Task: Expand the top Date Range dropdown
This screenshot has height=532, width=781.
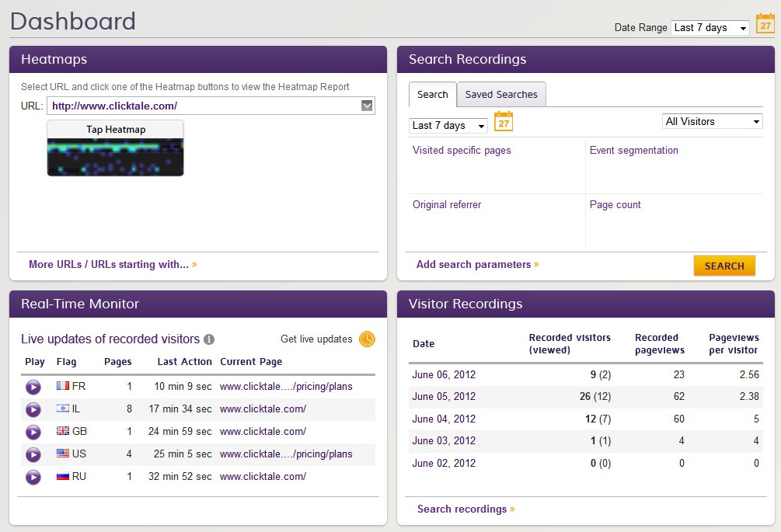Action: [710, 28]
